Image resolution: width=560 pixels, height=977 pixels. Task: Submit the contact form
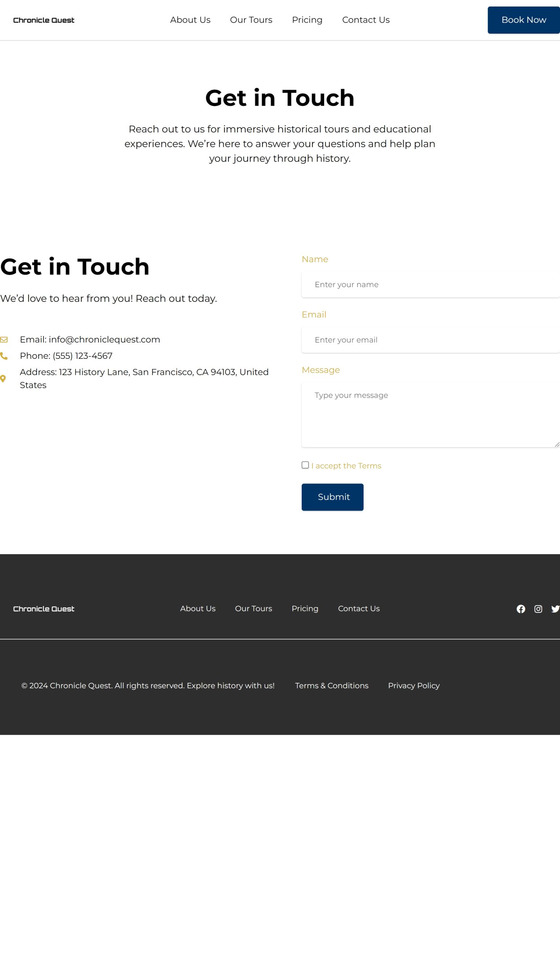[x=332, y=497]
